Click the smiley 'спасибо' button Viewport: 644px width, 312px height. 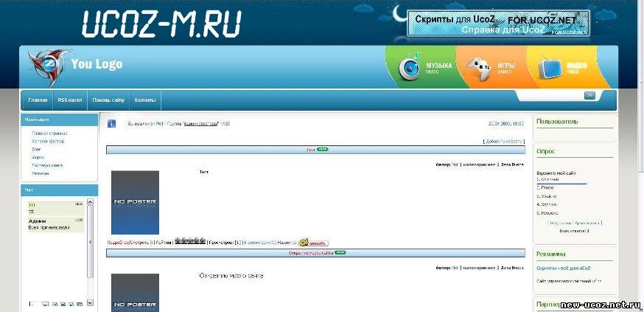tap(313, 243)
